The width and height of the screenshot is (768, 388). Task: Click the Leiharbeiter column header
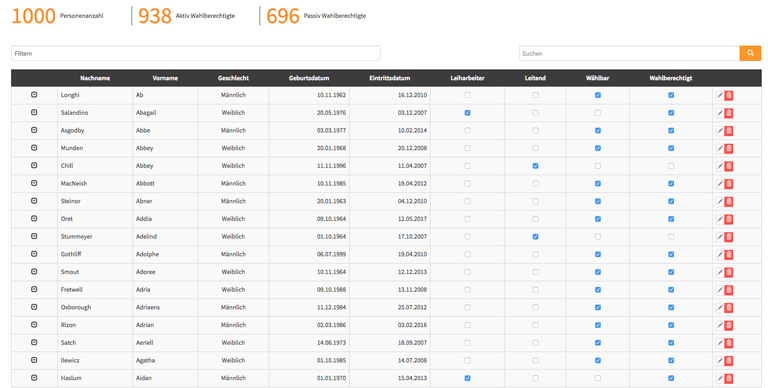(467, 78)
